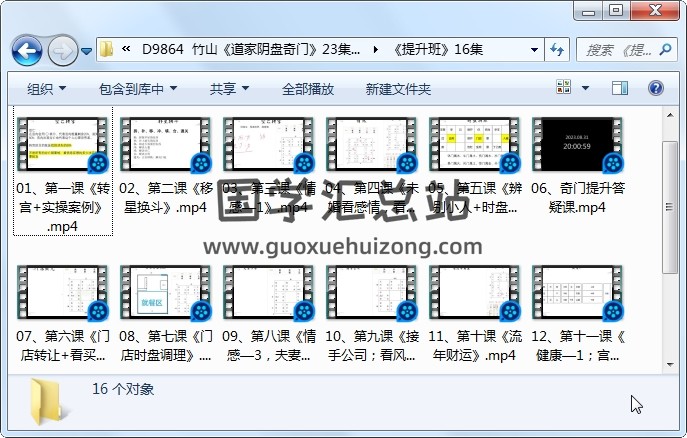Click the scrollbar down arrow
This screenshot has width=687, height=438.
click(670, 364)
